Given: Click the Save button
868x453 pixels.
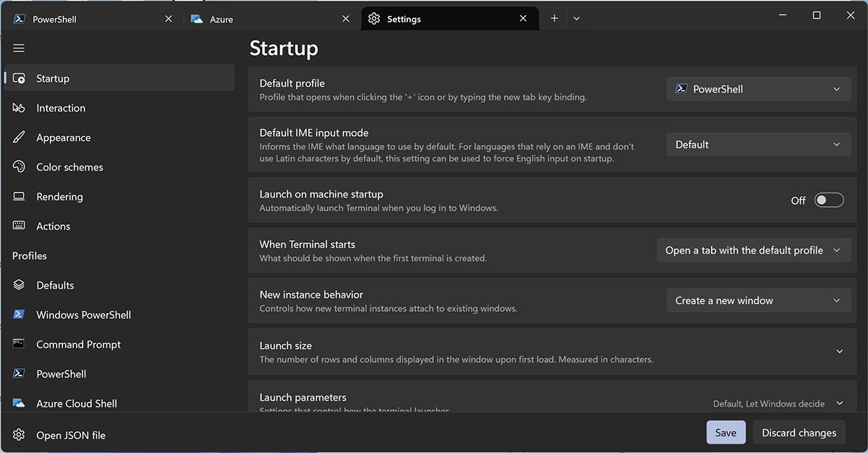Looking at the screenshot, I should point(726,433).
